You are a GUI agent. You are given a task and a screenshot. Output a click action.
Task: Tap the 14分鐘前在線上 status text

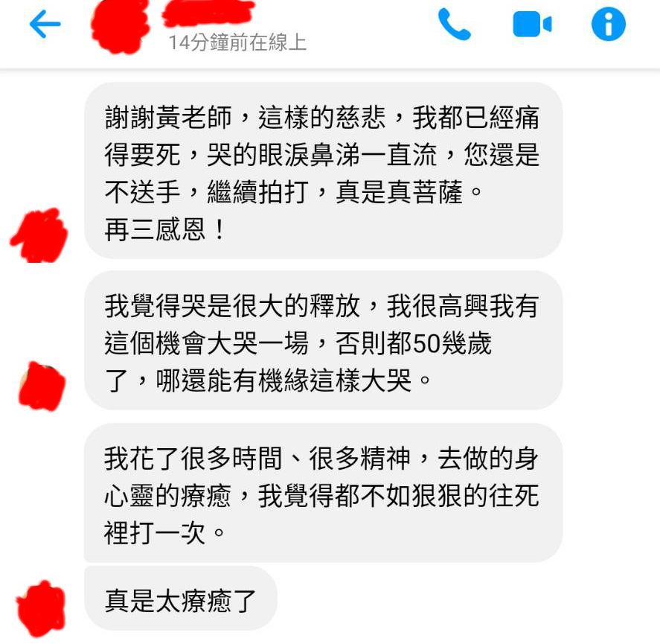click(x=237, y=42)
